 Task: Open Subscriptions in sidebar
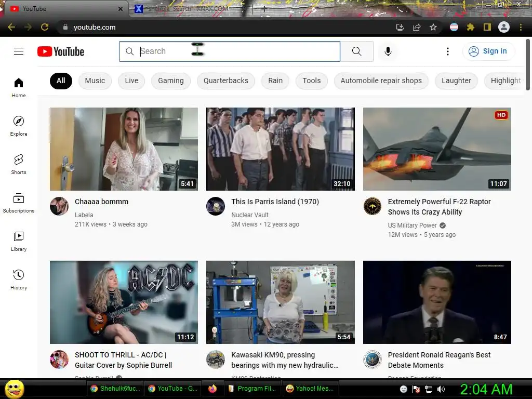tap(19, 203)
